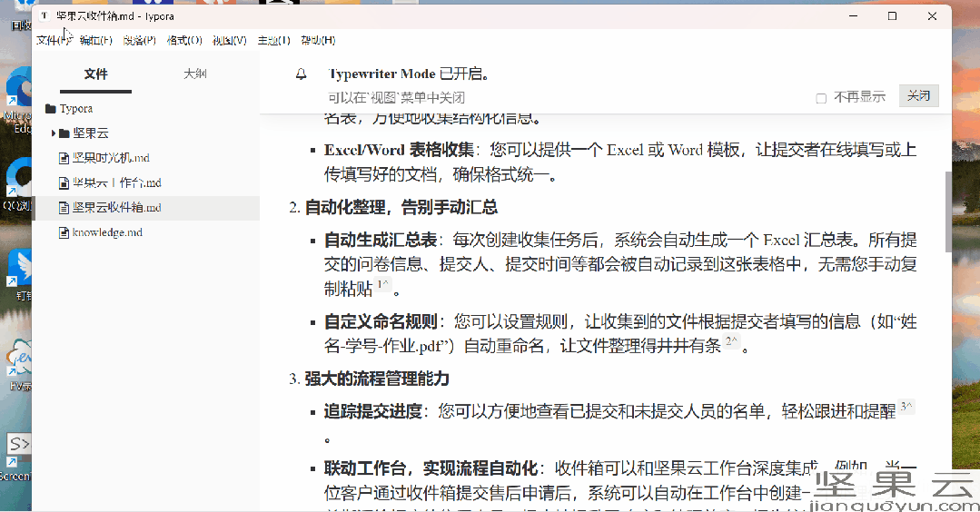Open the 格式(O) menu
Viewport: 980px width, 512px height.
point(184,41)
